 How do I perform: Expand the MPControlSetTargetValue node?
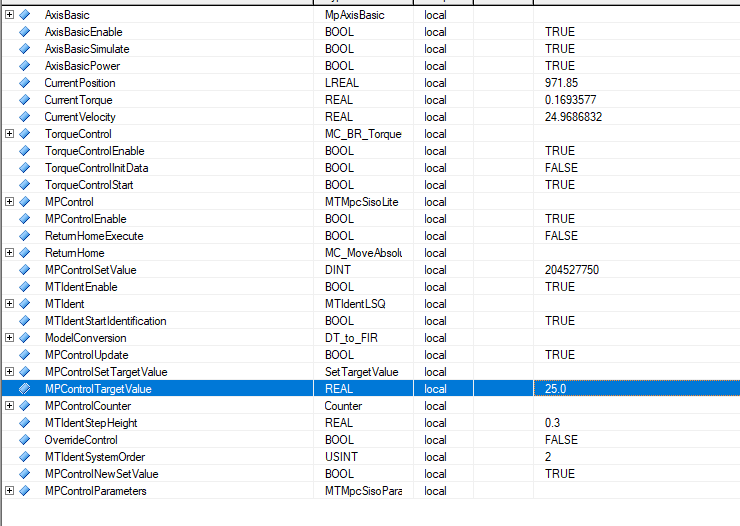[x=9, y=371]
